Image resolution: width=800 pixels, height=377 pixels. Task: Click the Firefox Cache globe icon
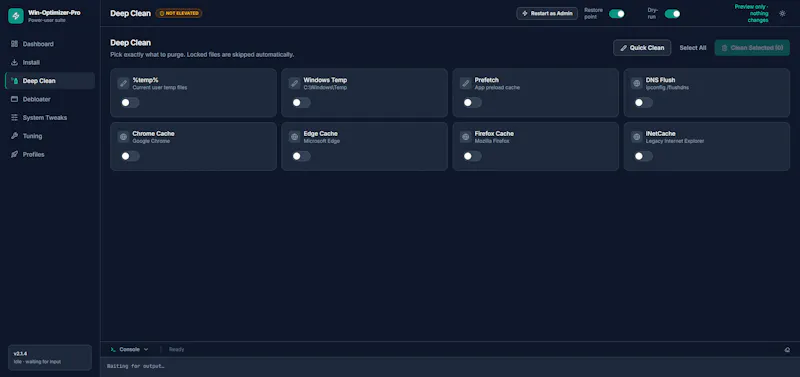pos(465,137)
